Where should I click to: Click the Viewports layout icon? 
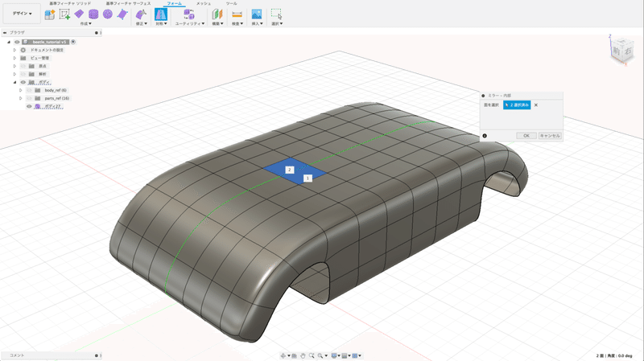tap(355, 355)
